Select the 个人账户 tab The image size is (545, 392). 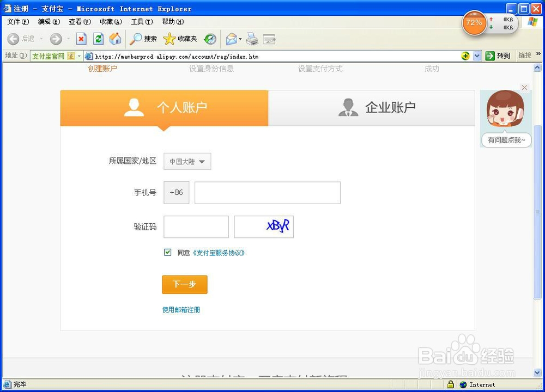click(x=164, y=108)
